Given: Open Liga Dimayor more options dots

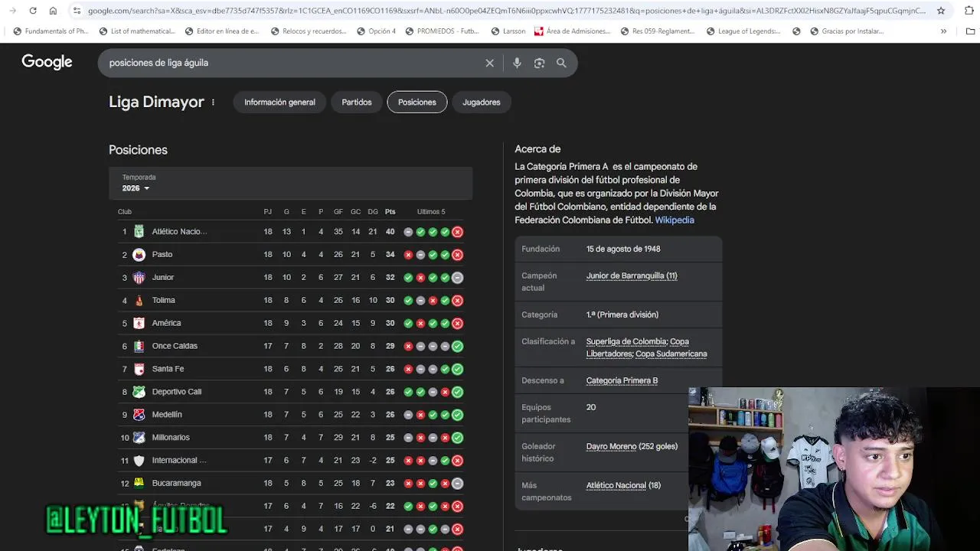Looking at the screenshot, I should tap(214, 103).
